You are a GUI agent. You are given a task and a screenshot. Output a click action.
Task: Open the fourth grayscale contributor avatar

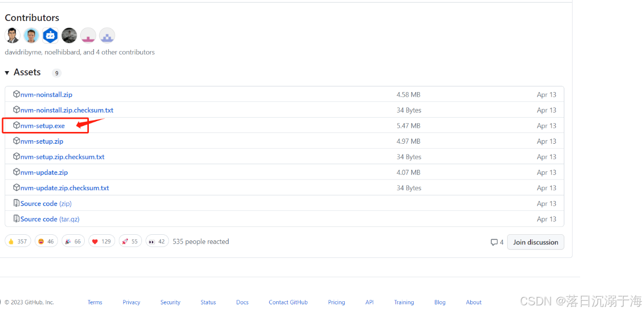point(69,35)
